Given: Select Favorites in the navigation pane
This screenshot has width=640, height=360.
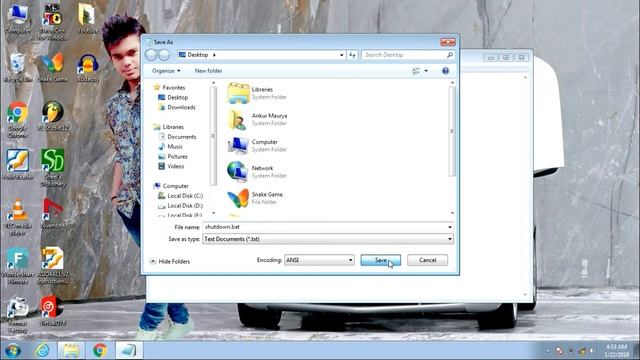Looking at the screenshot, I should click(169, 87).
